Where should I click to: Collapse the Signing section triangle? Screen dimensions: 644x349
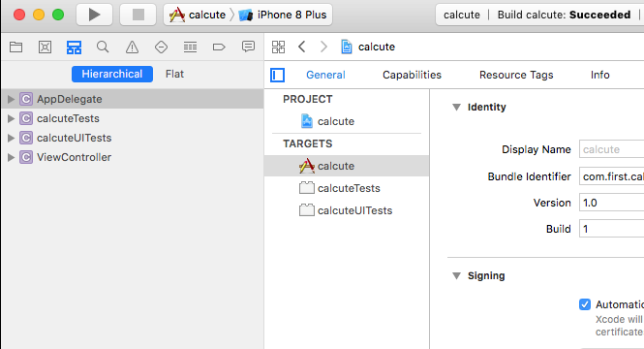pyautogui.click(x=456, y=276)
